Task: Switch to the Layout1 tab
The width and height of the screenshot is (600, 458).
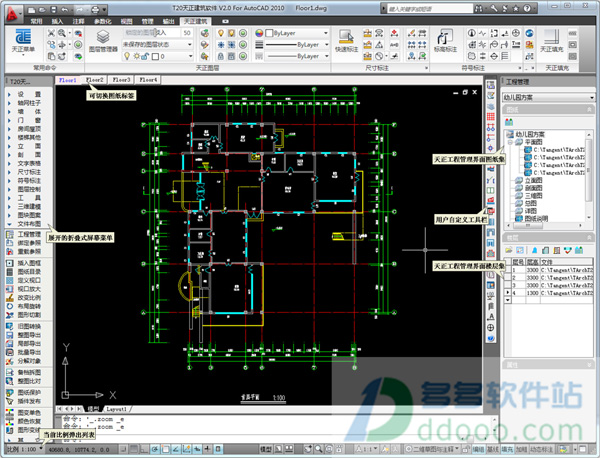Action: pos(116,409)
